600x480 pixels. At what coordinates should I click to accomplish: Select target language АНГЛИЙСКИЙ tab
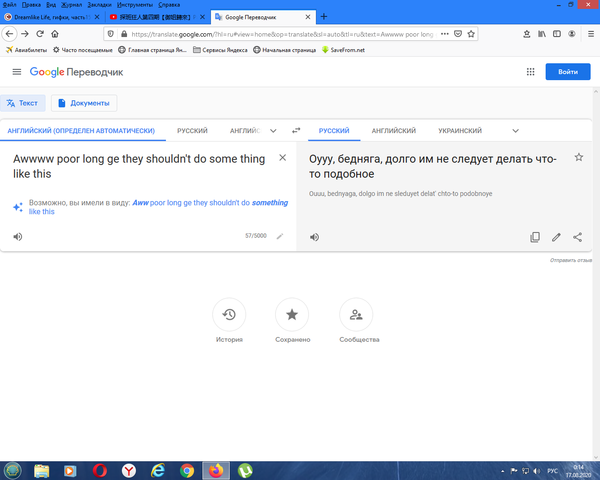(x=394, y=131)
